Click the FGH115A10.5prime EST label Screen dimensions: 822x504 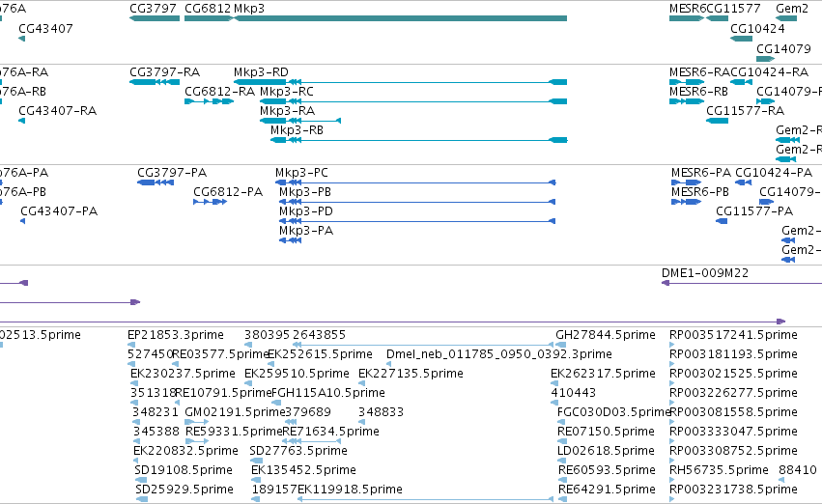[328, 394]
